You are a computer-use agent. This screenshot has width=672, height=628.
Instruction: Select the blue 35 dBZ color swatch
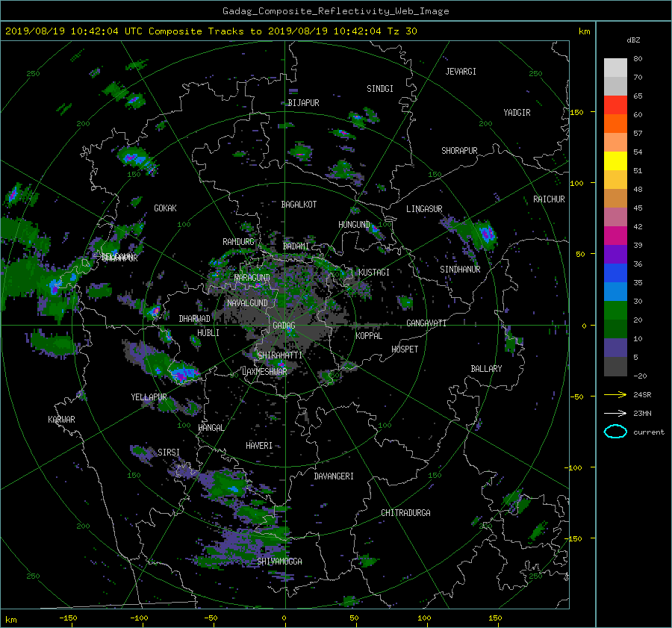(x=615, y=273)
